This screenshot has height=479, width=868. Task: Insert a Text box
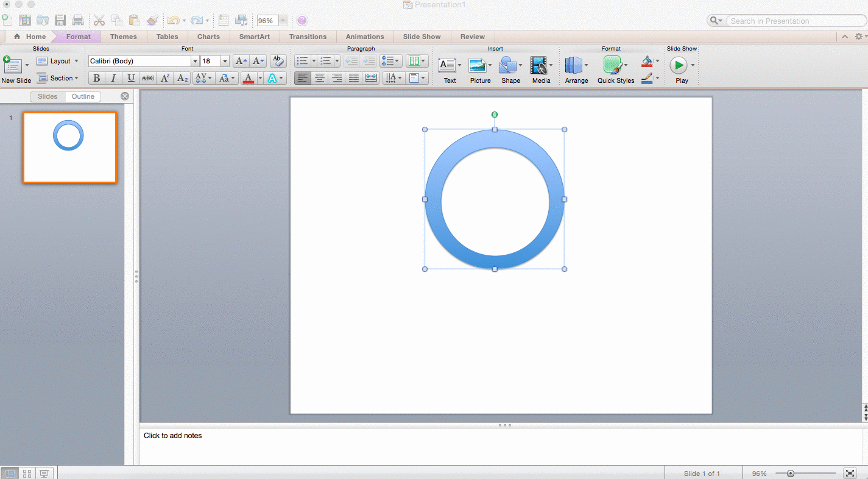[x=449, y=70]
